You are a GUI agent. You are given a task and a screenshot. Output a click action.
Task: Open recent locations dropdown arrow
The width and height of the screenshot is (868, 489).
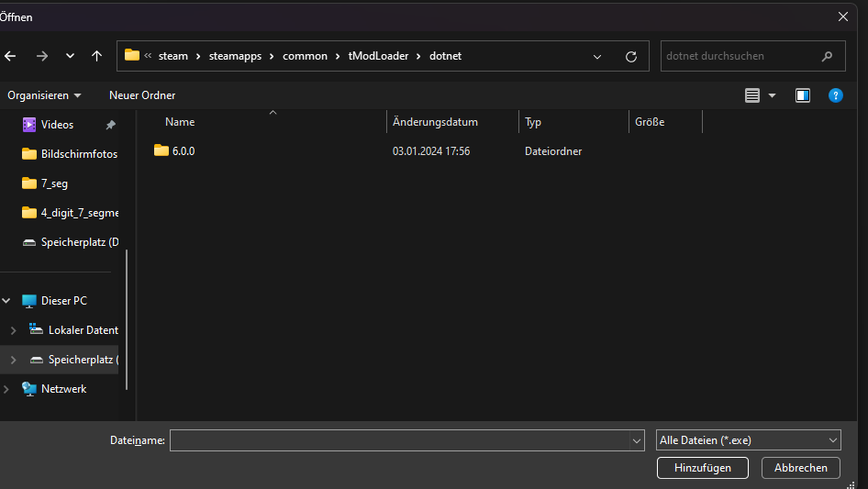click(x=70, y=56)
